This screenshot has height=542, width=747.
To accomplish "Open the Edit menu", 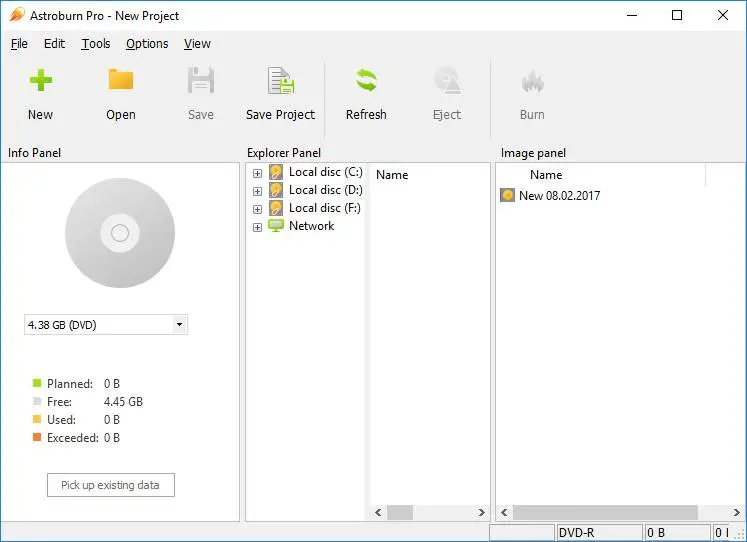I will [x=54, y=44].
